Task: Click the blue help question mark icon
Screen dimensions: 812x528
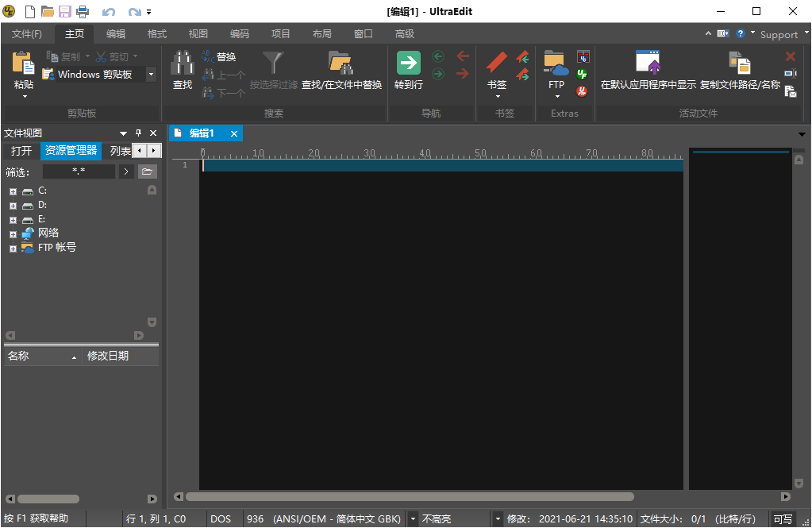Action: tap(741, 33)
